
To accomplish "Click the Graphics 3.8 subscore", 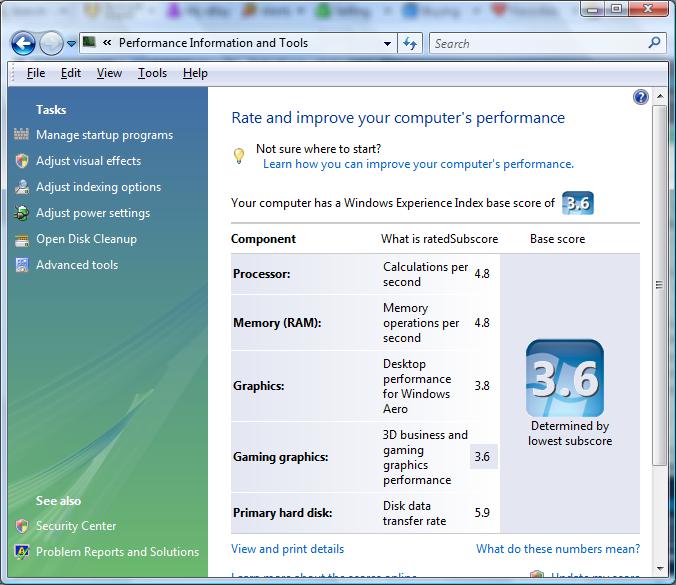I will point(482,385).
